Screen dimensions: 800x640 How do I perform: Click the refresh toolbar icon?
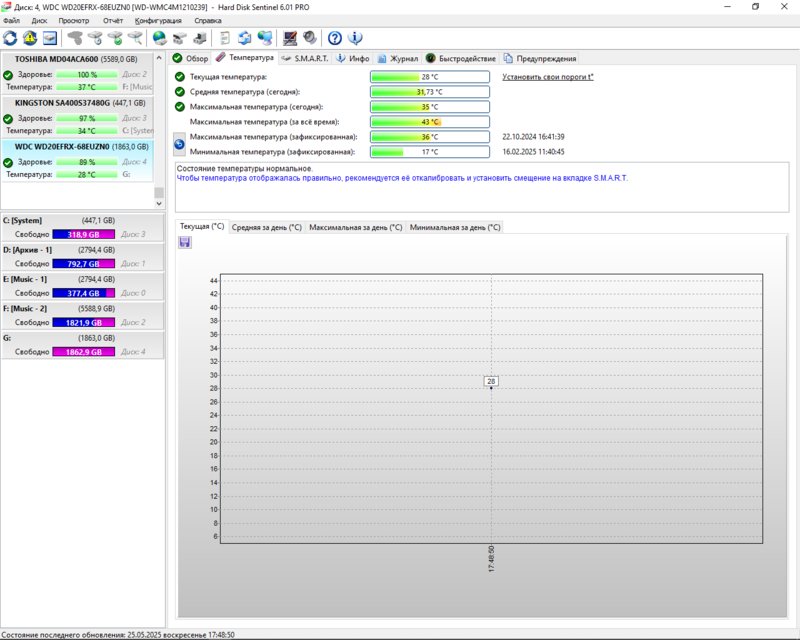coord(11,39)
